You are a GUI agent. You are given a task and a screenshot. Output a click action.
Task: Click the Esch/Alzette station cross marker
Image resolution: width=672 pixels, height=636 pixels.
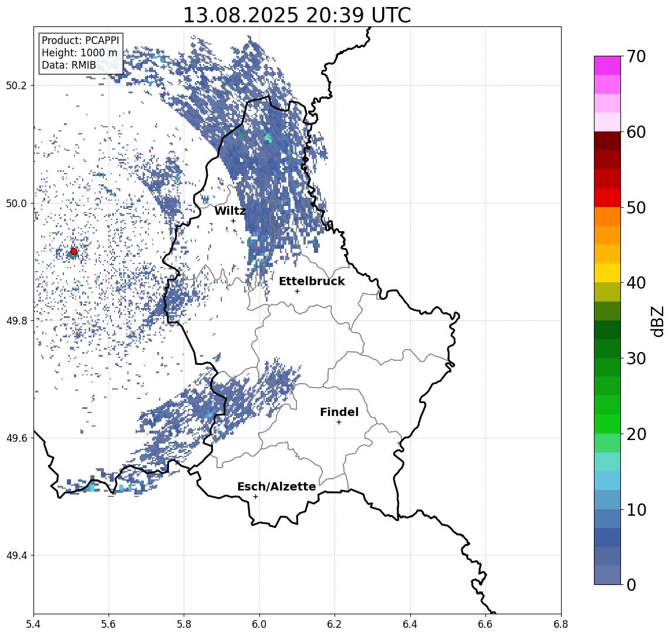(255, 497)
